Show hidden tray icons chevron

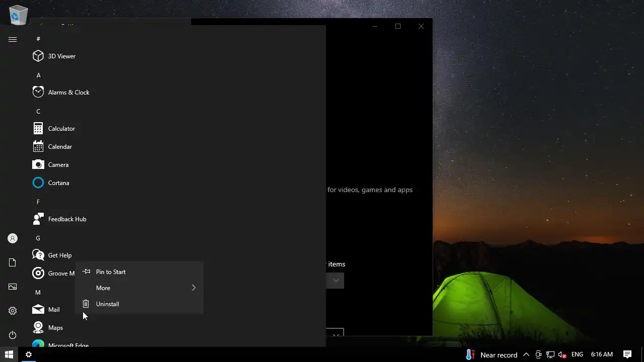pos(526,354)
